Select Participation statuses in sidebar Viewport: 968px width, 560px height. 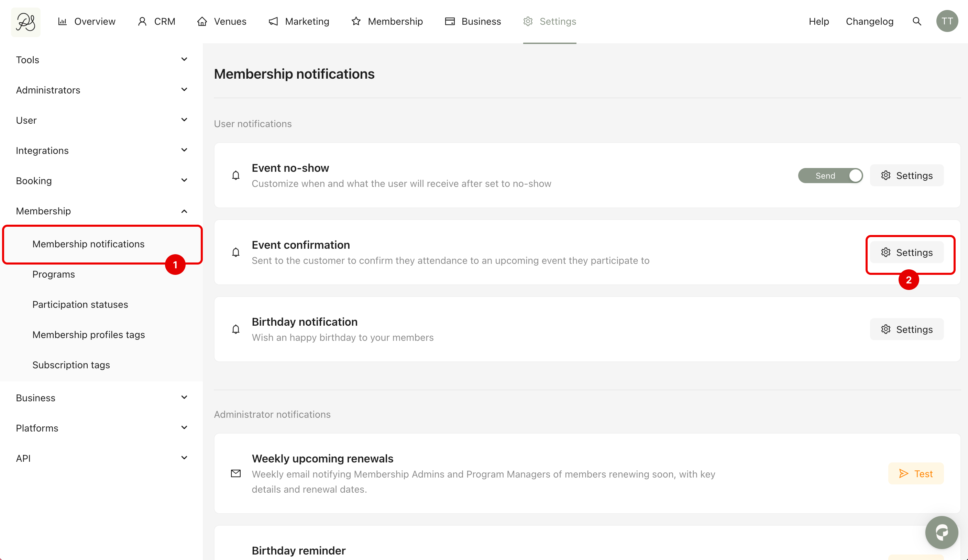80,304
